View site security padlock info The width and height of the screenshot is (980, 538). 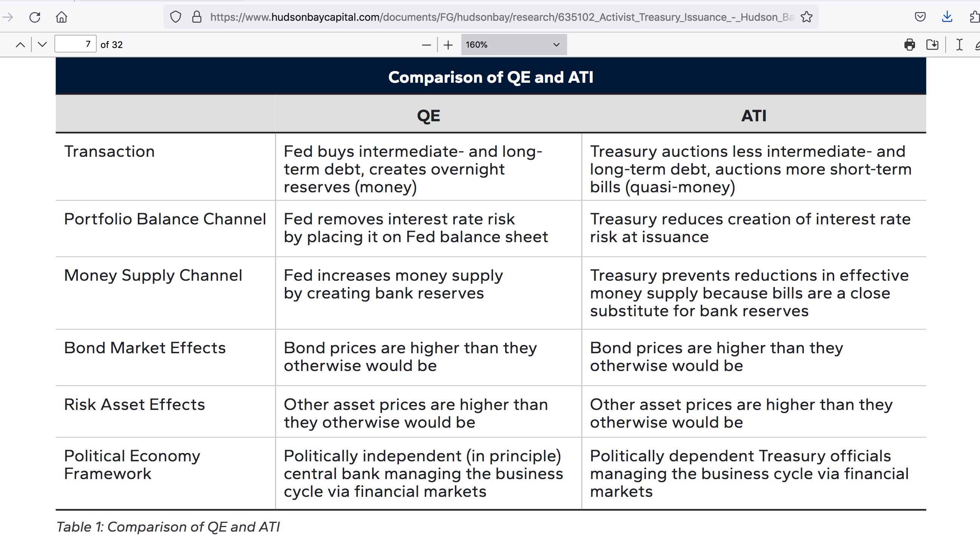pos(197,17)
